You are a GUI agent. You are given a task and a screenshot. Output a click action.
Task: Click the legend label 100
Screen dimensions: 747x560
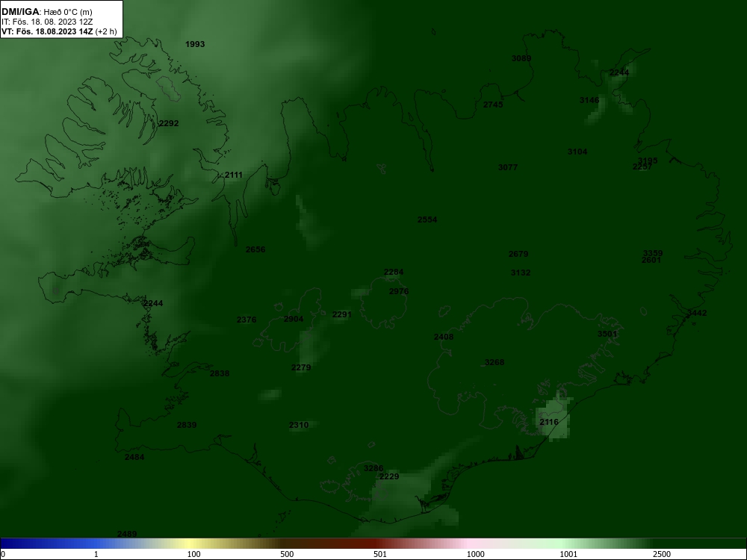click(194, 554)
